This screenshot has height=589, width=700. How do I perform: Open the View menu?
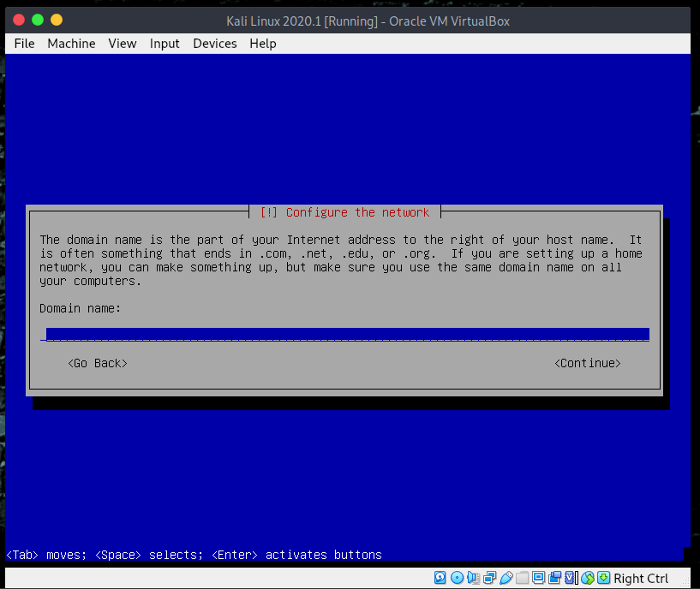pos(123,44)
